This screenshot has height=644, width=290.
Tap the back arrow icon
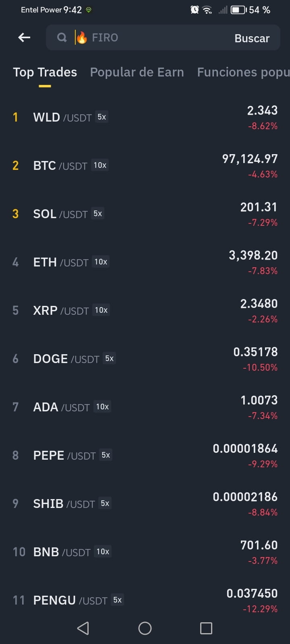click(x=24, y=37)
